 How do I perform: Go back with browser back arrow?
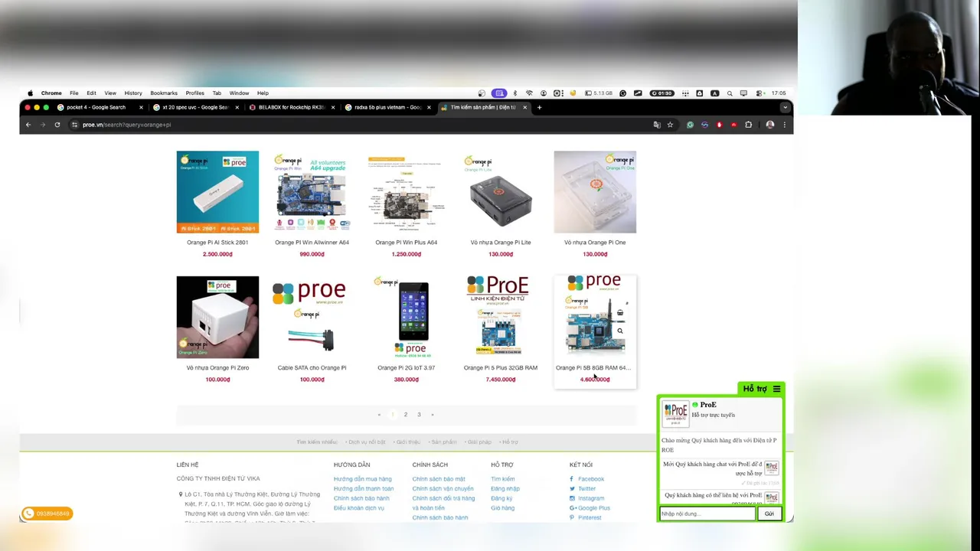pyautogui.click(x=28, y=125)
